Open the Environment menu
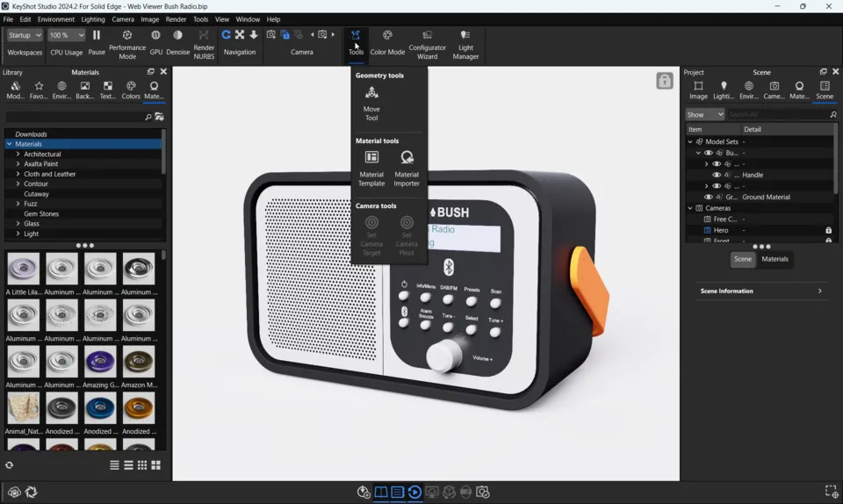The height and width of the screenshot is (504, 843). [56, 19]
